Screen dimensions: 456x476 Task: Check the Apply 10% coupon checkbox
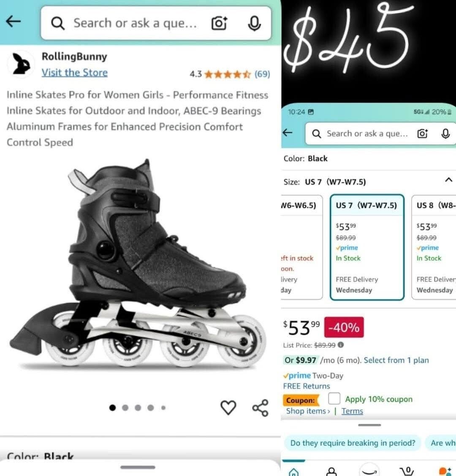click(x=334, y=398)
